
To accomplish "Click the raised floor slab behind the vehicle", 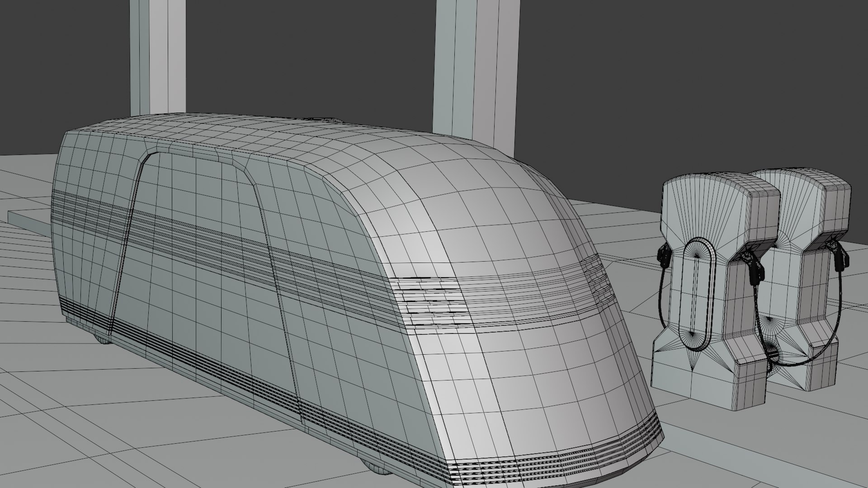I will (31, 221).
